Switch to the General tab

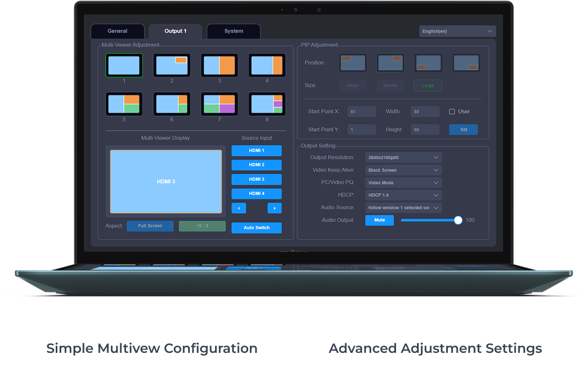(x=117, y=31)
